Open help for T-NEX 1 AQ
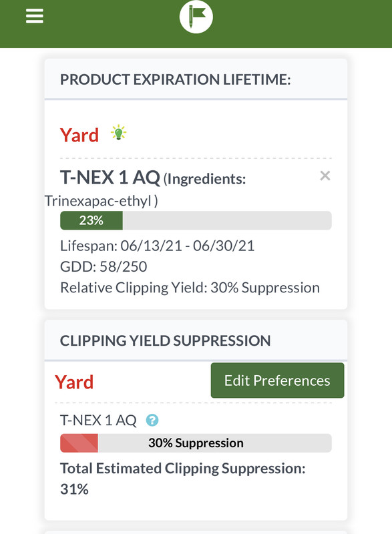Image resolution: width=392 pixels, height=534 pixels. (x=152, y=421)
